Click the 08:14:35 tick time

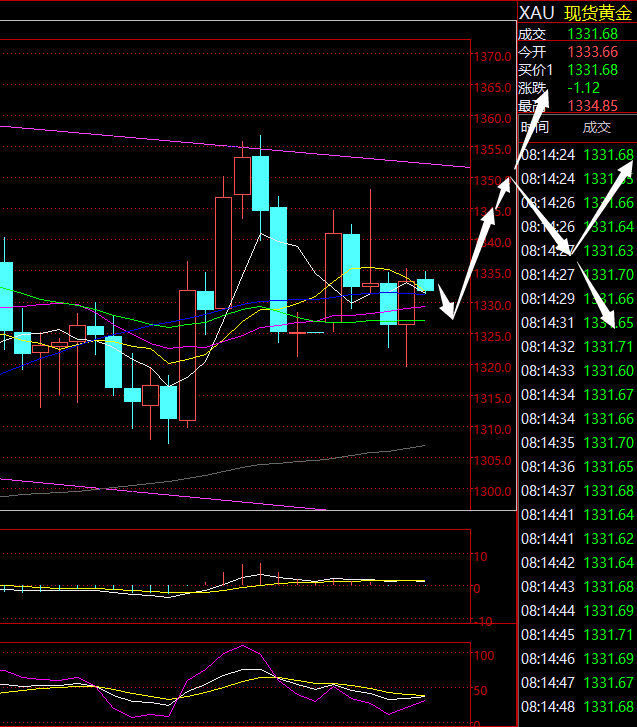[548, 443]
